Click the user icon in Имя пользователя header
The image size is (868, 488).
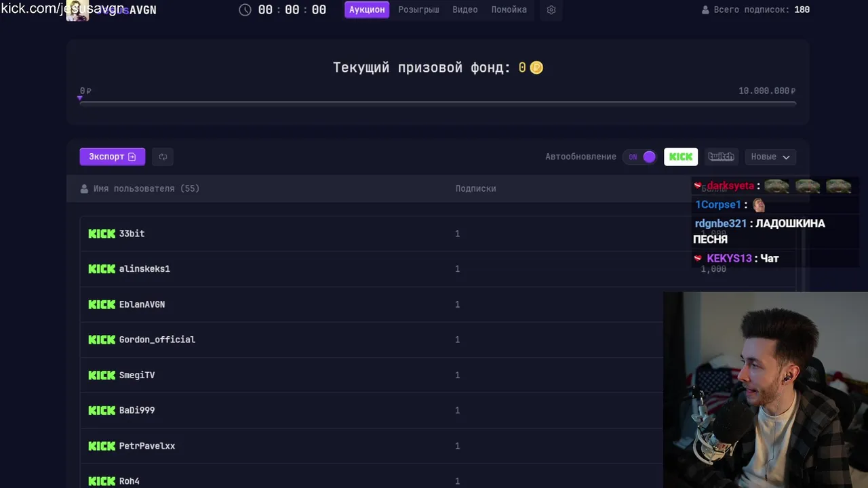(84, 188)
